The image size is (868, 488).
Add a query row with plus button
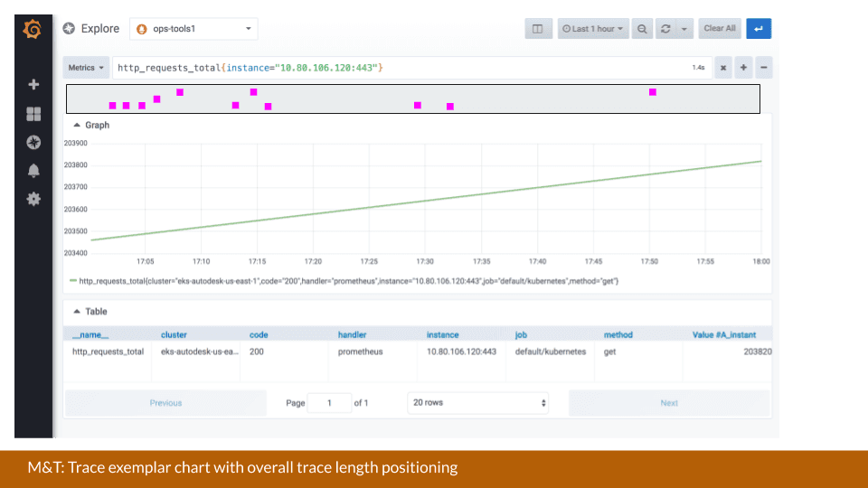pyautogui.click(x=743, y=68)
